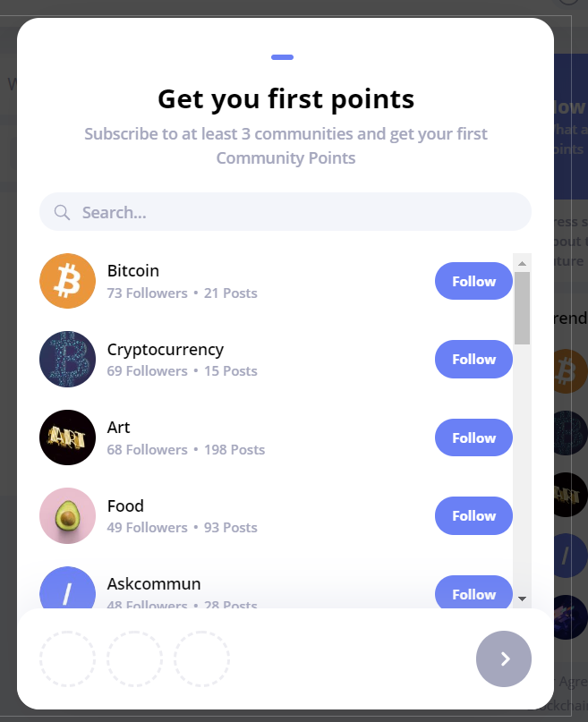Click the scrollbar down arrow
Screen dimensions: 588x722
[x=522, y=599]
